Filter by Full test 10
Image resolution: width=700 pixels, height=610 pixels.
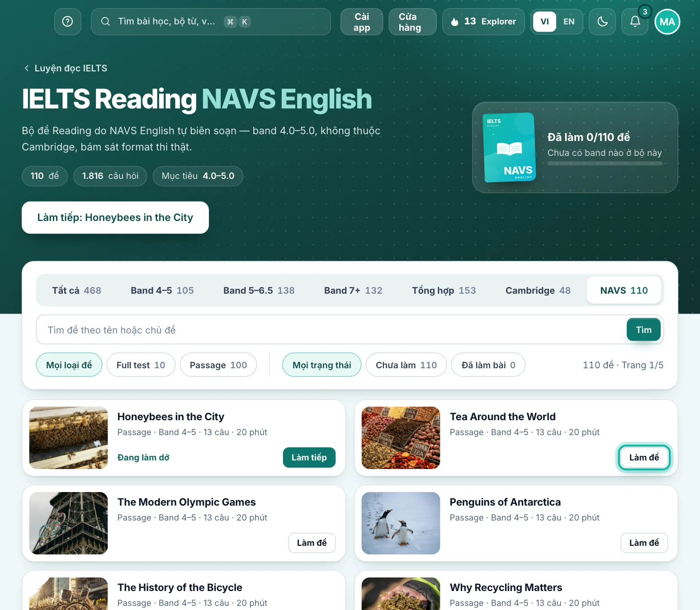tap(141, 365)
